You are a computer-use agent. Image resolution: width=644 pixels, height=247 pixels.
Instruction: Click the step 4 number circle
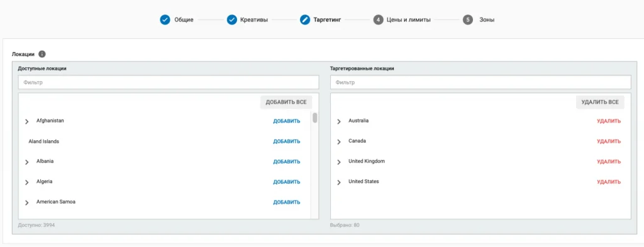click(378, 19)
